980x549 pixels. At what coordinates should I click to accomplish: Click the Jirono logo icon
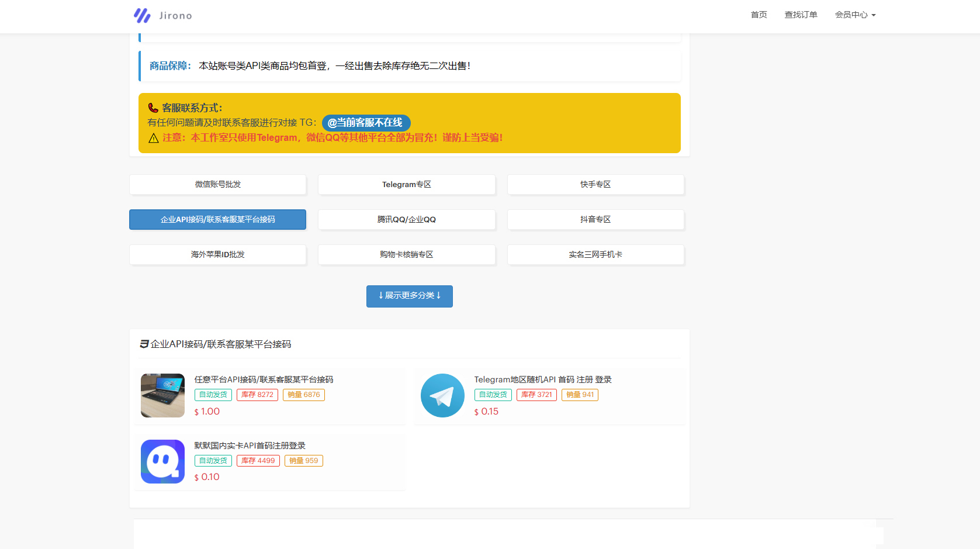pyautogui.click(x=142, y=15)
